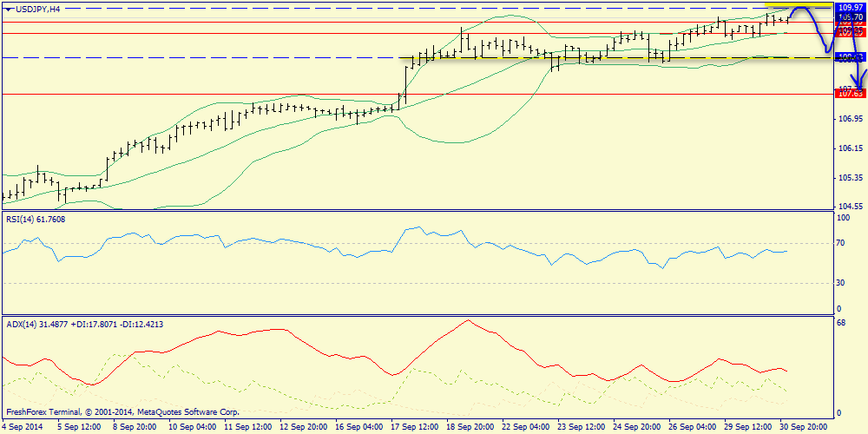This screenshot has width=868, height=434.
Task: Click the small triangle beside USDJPY,H4
Action: point(7,10)
